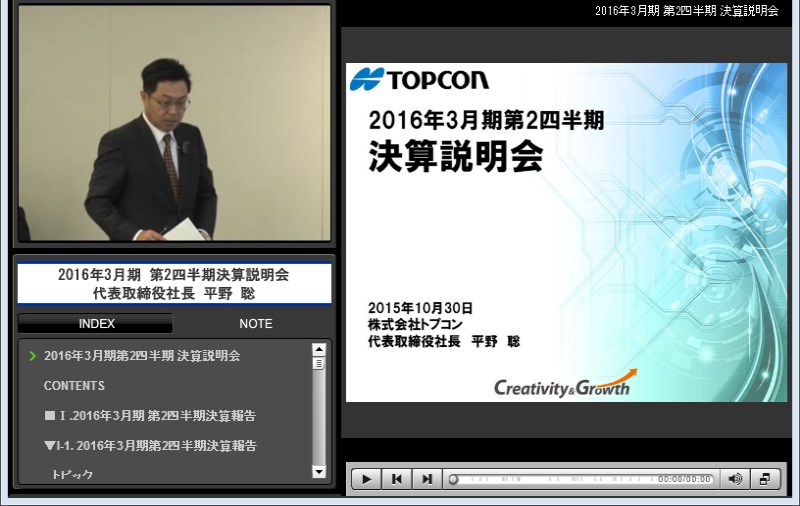This screenshot has height=506, width=800.
Task: Open the NOTE tab
Action: pyautogui.click(x=256, y=324)
